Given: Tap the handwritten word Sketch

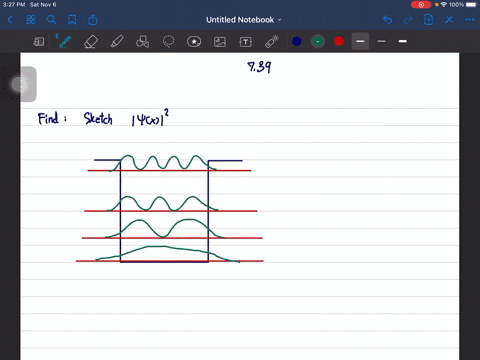Looking at the screenshot, I should (98, 119).
